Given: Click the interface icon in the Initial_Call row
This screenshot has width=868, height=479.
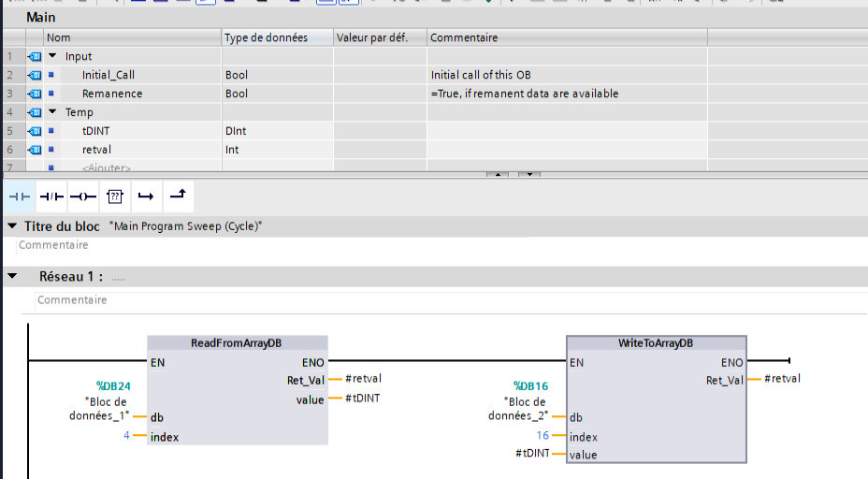Looking at the screenshot, I should [36, 75].
